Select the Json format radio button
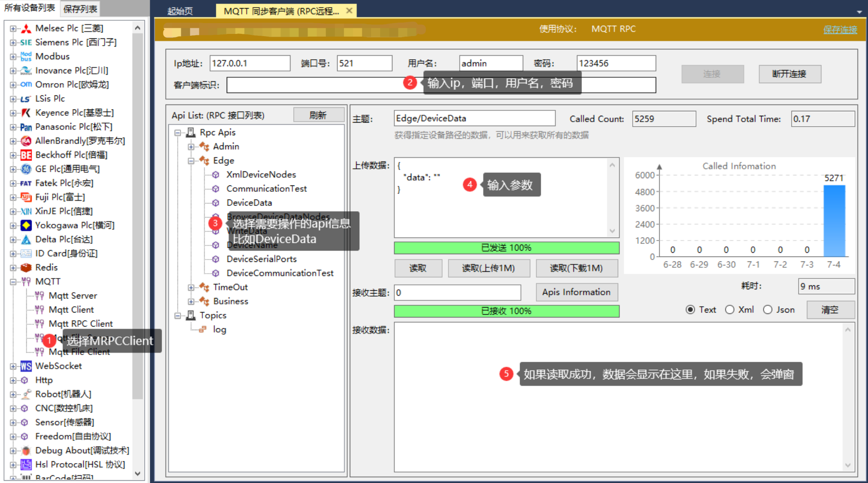868x483 pixels. 768,310
